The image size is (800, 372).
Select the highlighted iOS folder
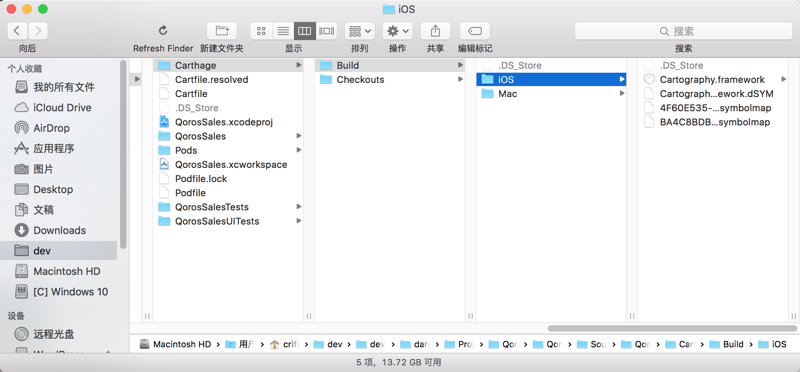point(552,80)
